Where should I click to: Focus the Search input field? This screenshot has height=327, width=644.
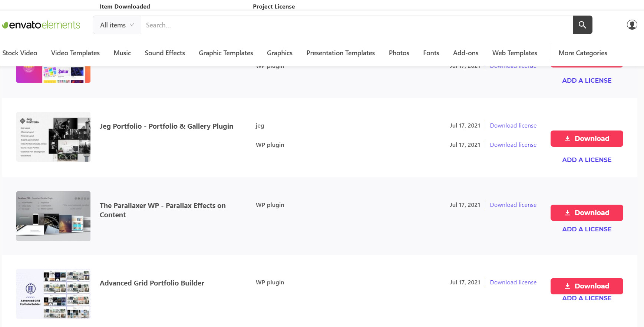point(357,25)
